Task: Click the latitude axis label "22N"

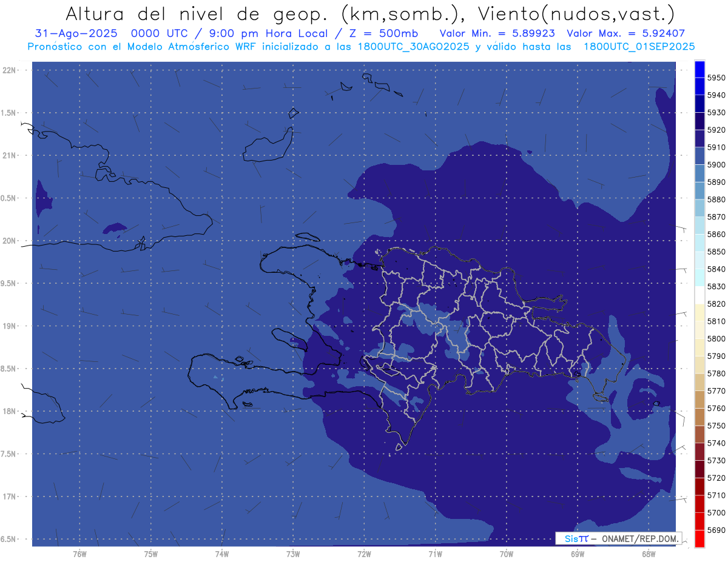Action: [9, 70]
